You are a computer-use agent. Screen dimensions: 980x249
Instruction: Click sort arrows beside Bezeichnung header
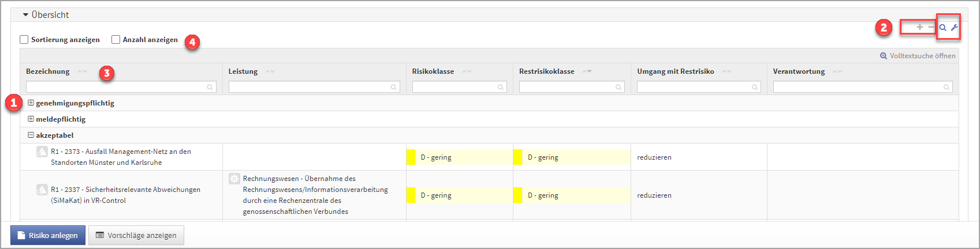tap(82, 71)
